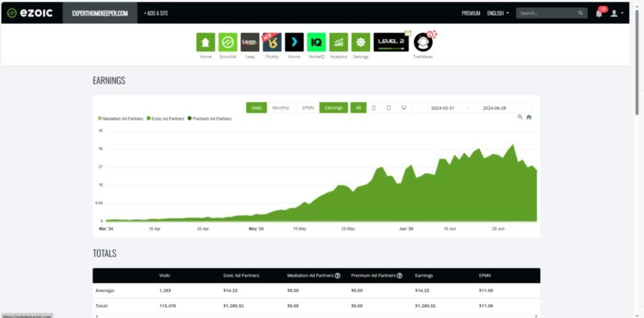
Task: Click the Add a Site link
Action: pyautogui.click(x=156, y=13)
